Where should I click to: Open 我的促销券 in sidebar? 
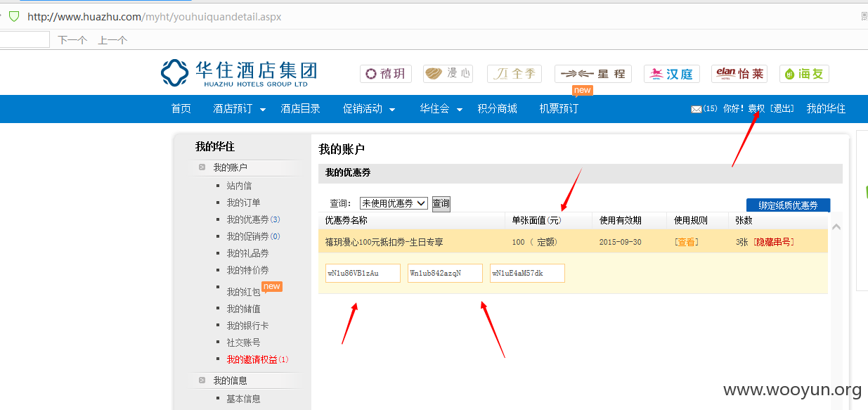tap(253, 236)
